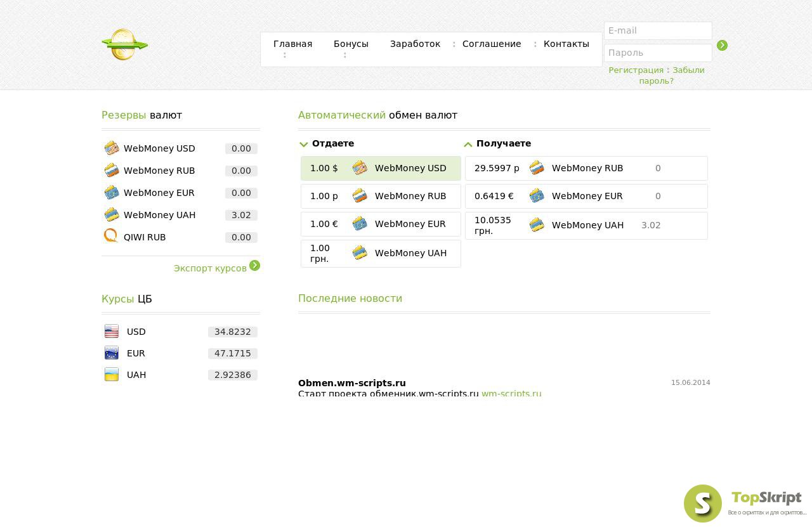Click the up chevron next to Получаете
Viewport: 812px width, 527px height.
[x=468, y=144]
